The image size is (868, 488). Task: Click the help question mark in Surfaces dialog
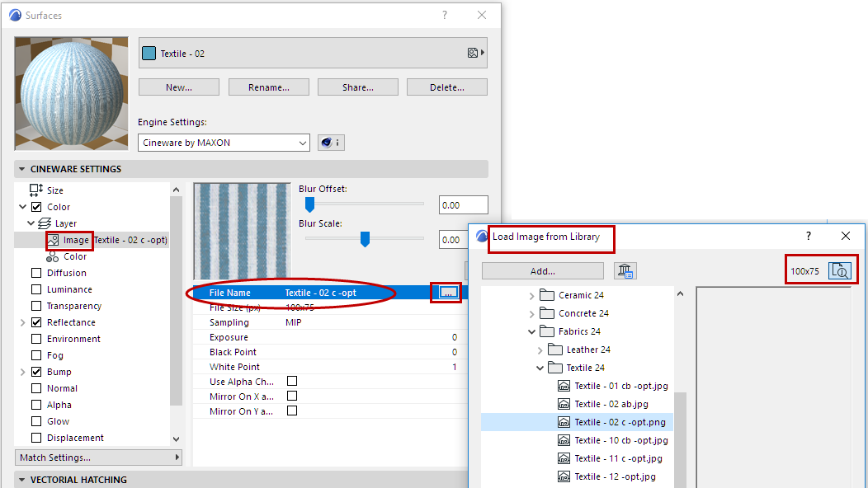(445, 15)
